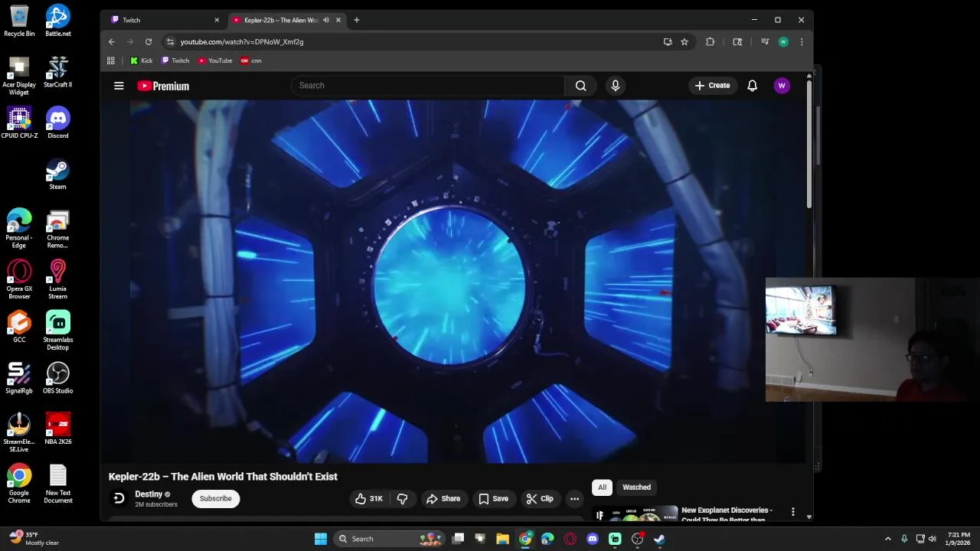This screenshot has width=980, height=551.
Task: Focus the YouTube search field
Action: coord(427,86)
